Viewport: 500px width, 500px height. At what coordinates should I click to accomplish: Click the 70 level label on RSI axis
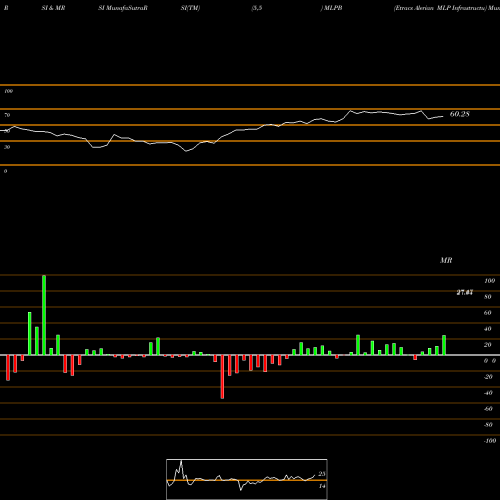point(7,115)
